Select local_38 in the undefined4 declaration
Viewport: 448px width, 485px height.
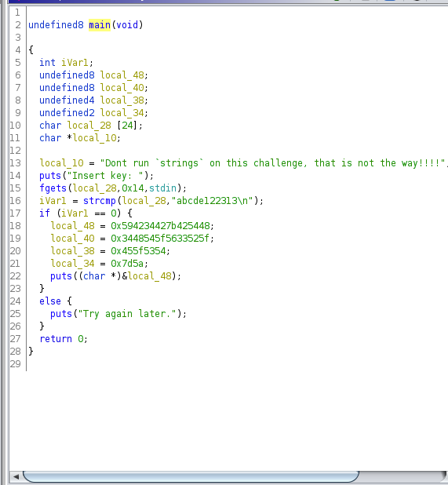(122, 100)
